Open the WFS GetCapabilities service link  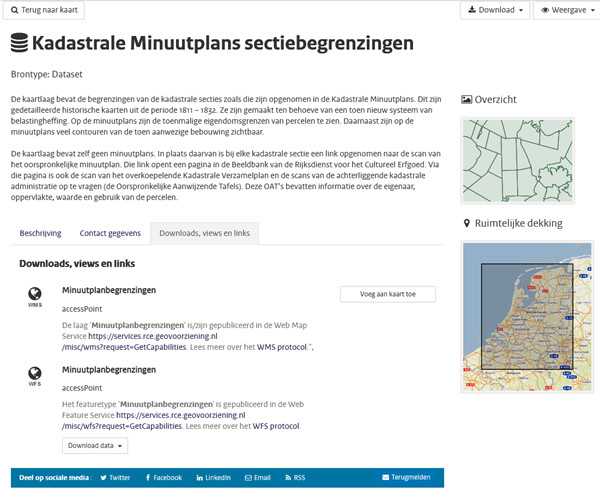(x=153, y=420)
